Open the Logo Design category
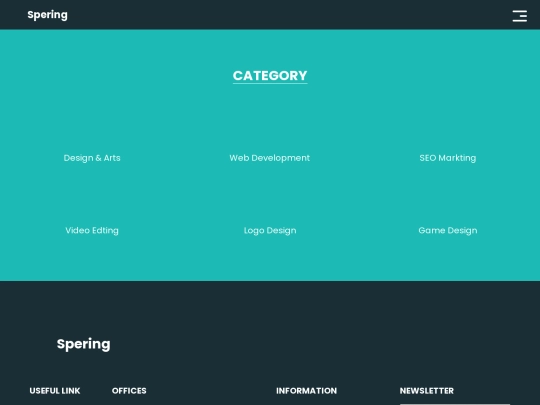This screenshot has height=405, width=540. (270, 230)
